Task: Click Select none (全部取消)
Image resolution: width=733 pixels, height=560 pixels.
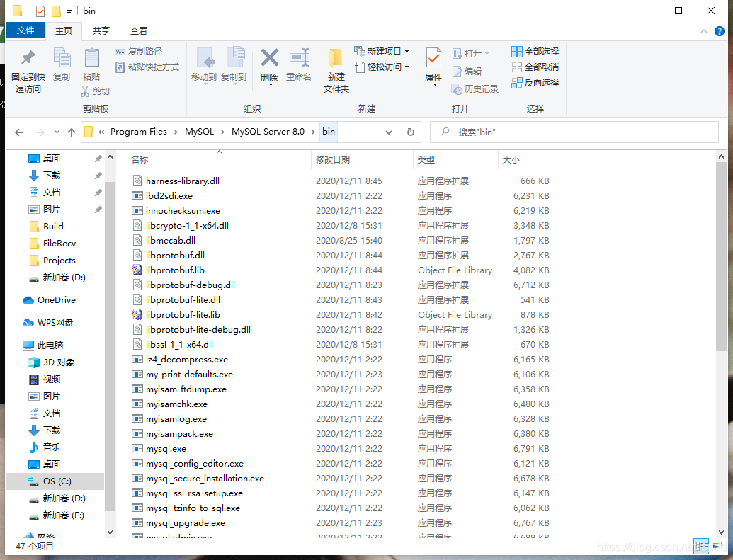Action: [x=535, y=67]
